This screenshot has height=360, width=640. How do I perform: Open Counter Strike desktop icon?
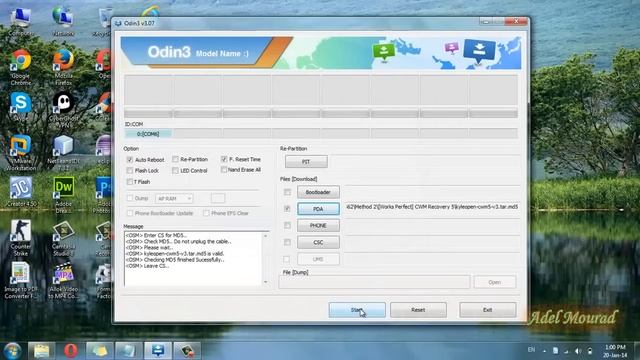pyautogui.click(x=20, y=238)
